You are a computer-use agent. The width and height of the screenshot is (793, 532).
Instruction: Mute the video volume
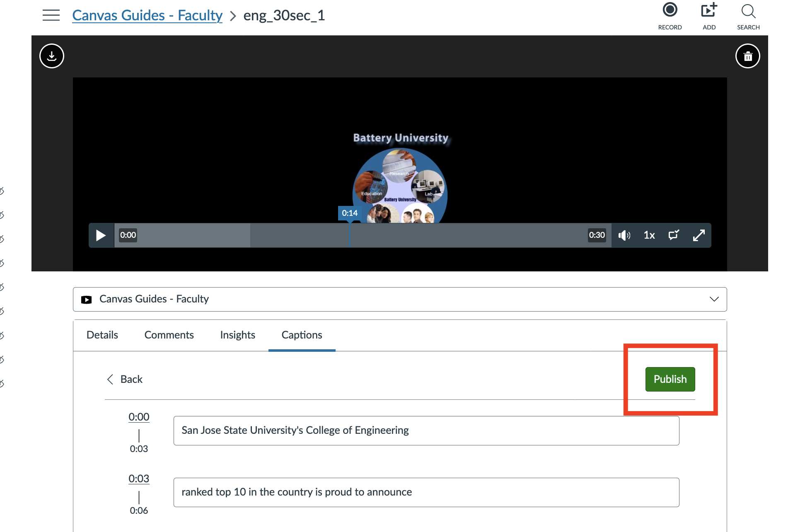(x=624, y=235)
